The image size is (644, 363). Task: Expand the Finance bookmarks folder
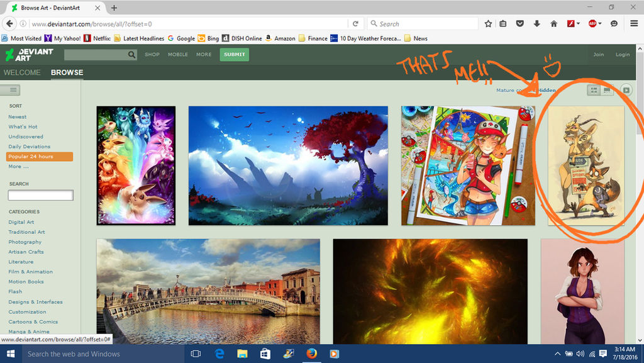[313, 38]
